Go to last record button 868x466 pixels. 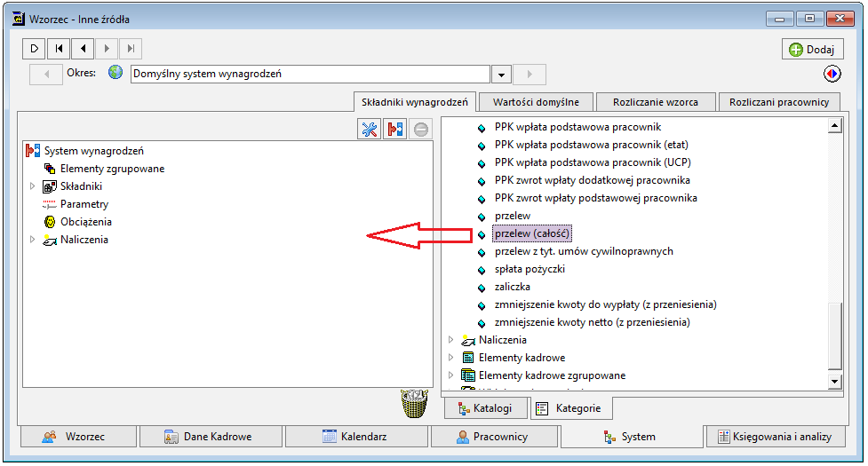click(131, 49)
